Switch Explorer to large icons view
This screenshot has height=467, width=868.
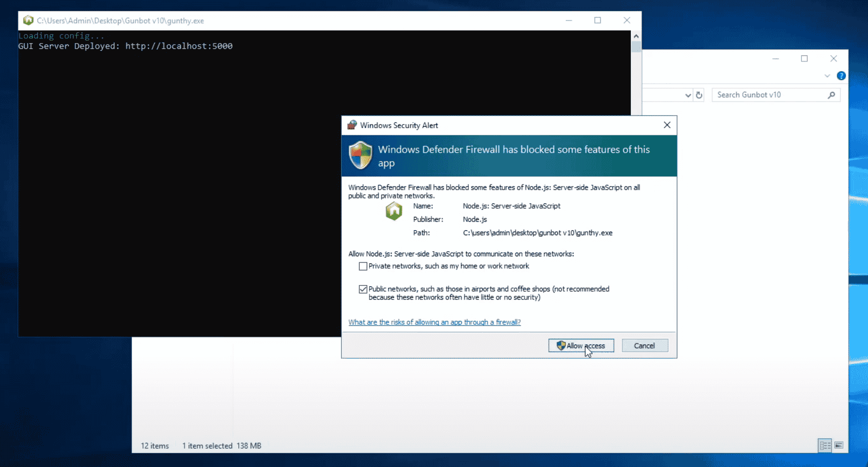[839, 445]
